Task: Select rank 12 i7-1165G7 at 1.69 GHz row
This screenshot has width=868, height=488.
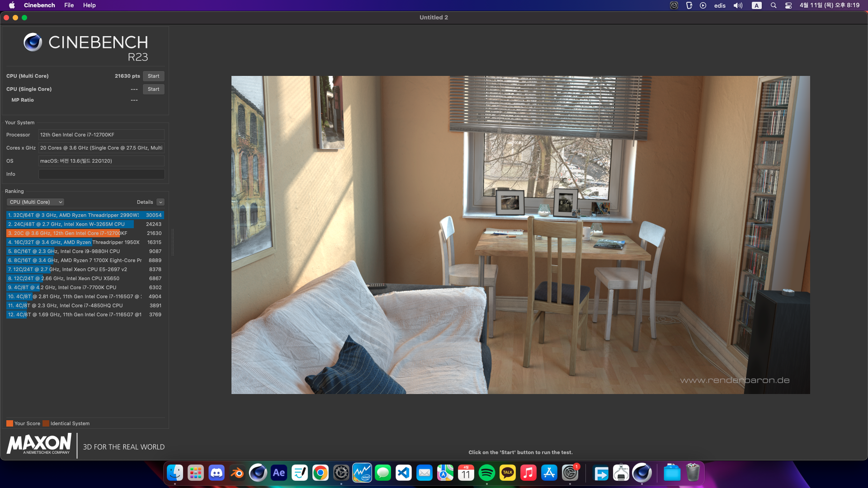Action: pos(85,314)
